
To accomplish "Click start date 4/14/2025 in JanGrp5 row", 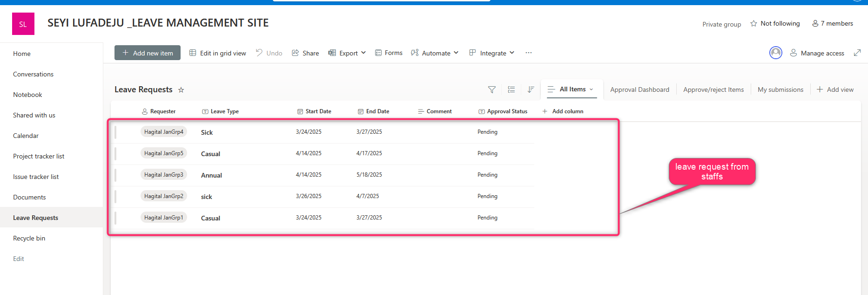I will tap(309, 153).
